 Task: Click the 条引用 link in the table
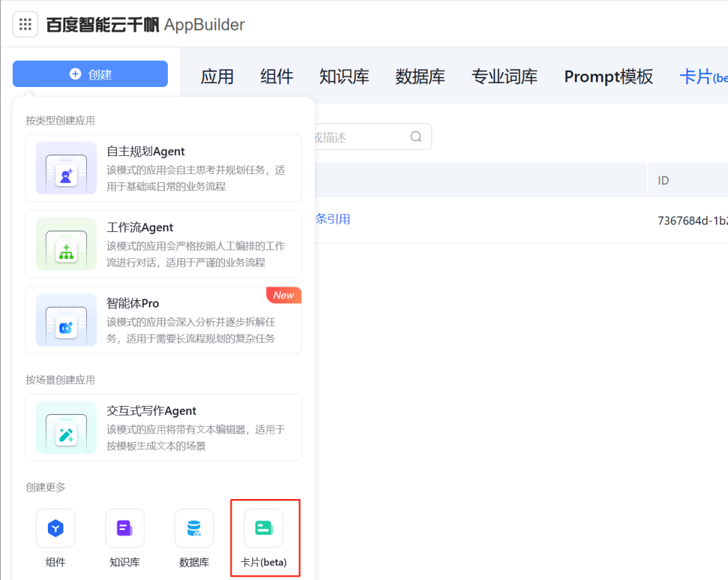tap(332, 219)
